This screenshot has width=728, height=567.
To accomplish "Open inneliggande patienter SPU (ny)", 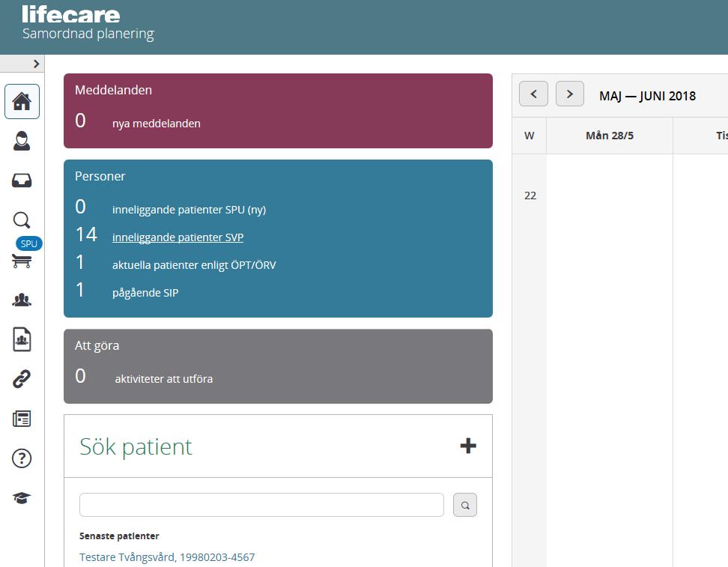I will [189, 210].
